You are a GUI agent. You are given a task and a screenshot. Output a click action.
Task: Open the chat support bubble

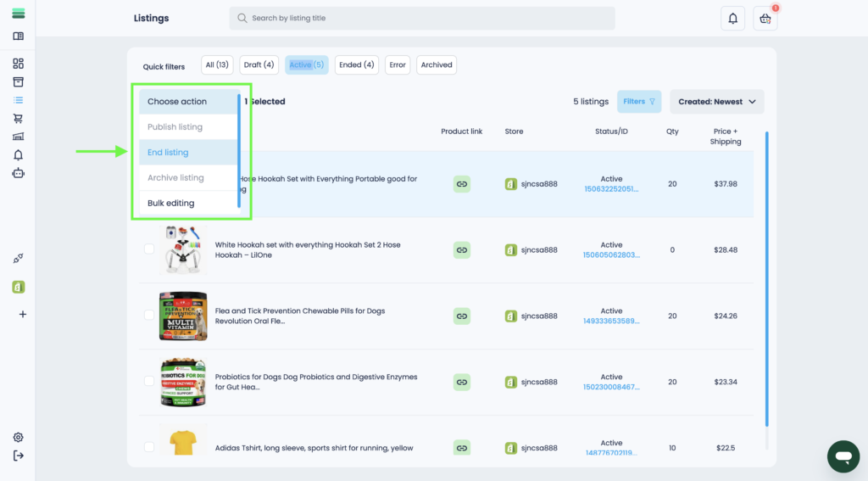point(843,456)
